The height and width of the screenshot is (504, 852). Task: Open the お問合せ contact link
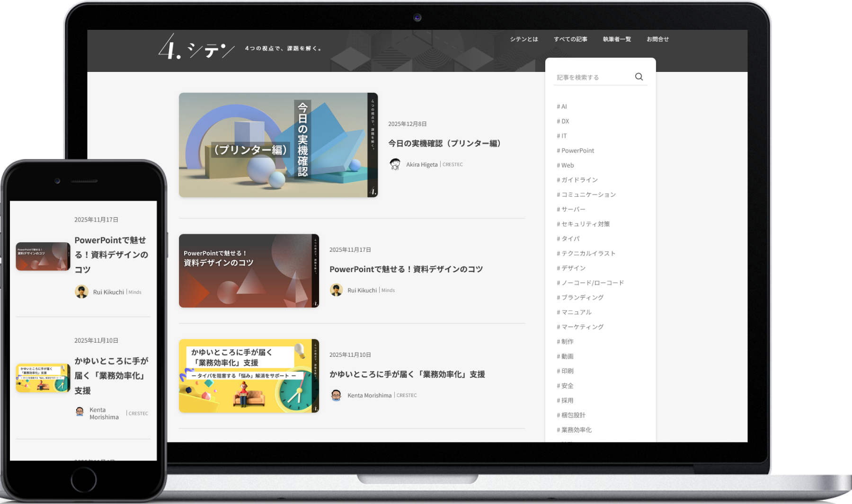(657, 39)
